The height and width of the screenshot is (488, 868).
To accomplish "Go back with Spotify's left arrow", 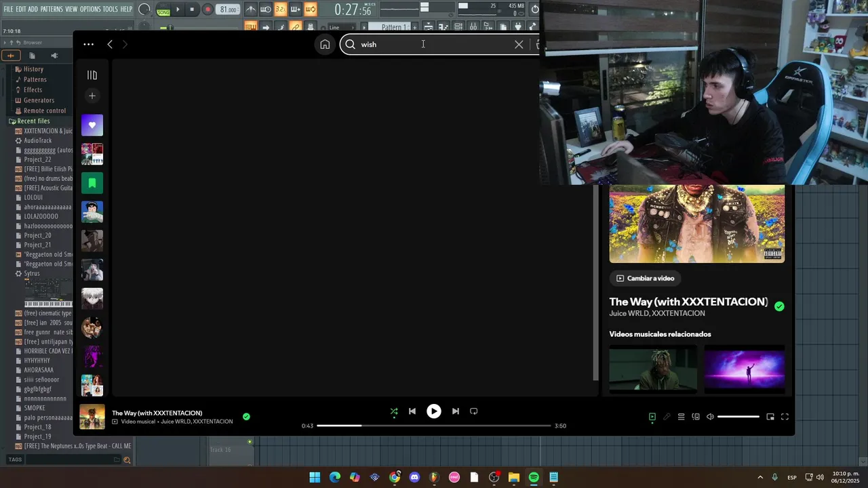I will pyautogui.click(x=110, y=44).
